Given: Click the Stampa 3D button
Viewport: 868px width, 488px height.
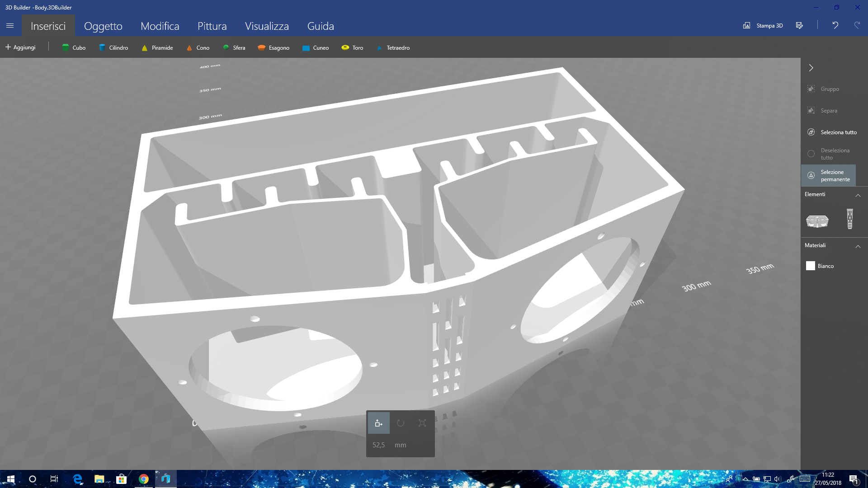Looking at the screenshot, I should tap(763, 25).
